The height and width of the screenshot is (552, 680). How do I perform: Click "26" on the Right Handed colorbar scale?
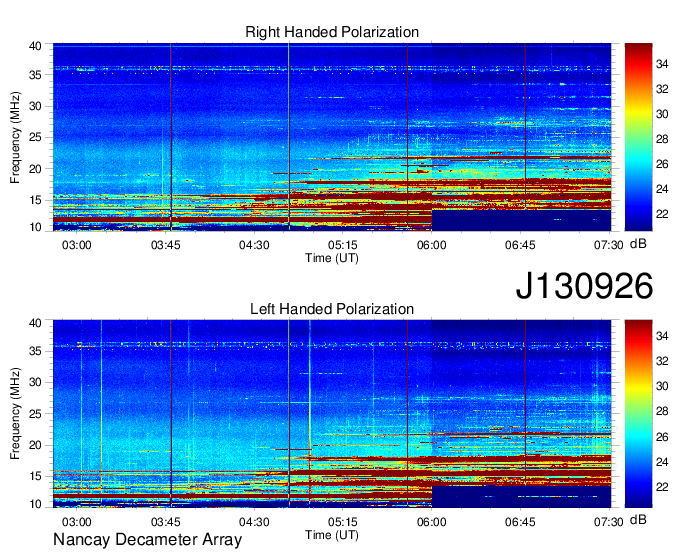[662, 164]
